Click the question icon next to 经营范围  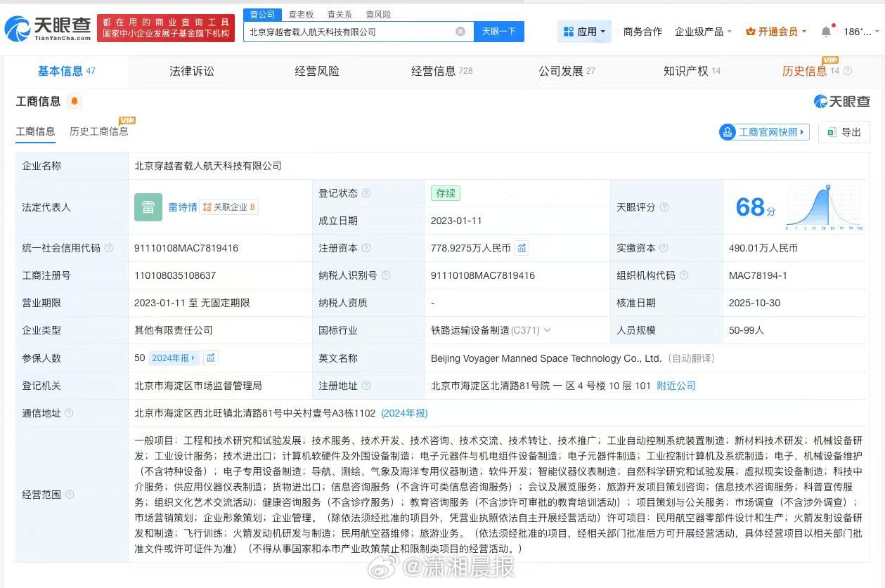pyautogui.click(x=70, y=495)
